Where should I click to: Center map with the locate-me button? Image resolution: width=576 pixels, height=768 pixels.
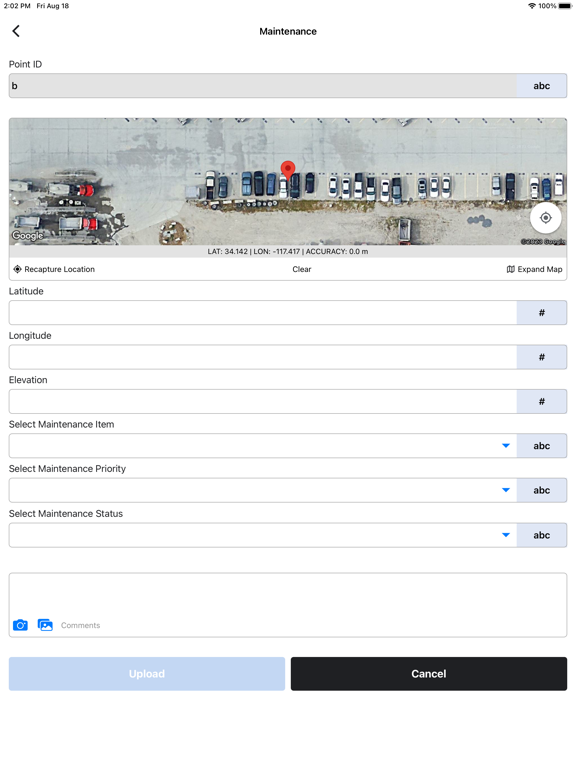point(546,218)
